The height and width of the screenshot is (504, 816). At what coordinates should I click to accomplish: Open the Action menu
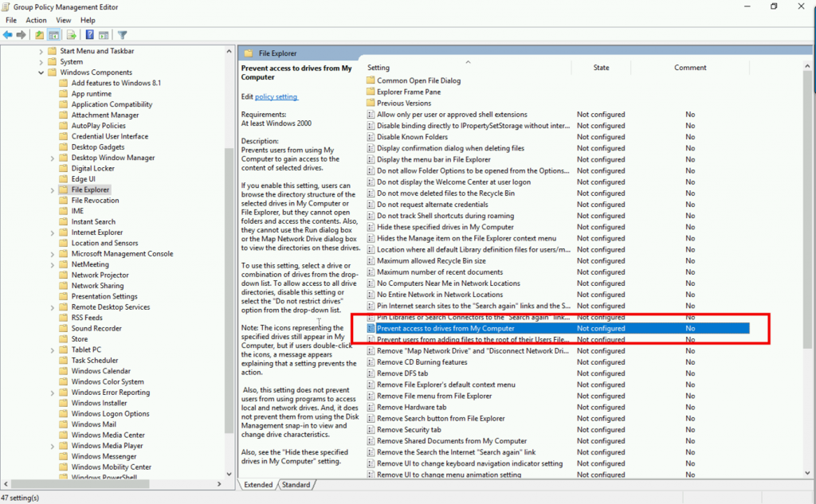click(35, 20)
